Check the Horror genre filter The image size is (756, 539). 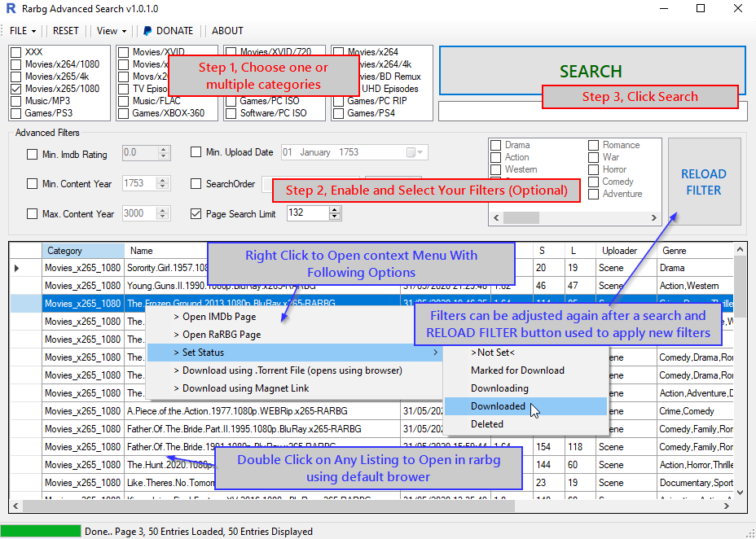click(x=594, y=169)
